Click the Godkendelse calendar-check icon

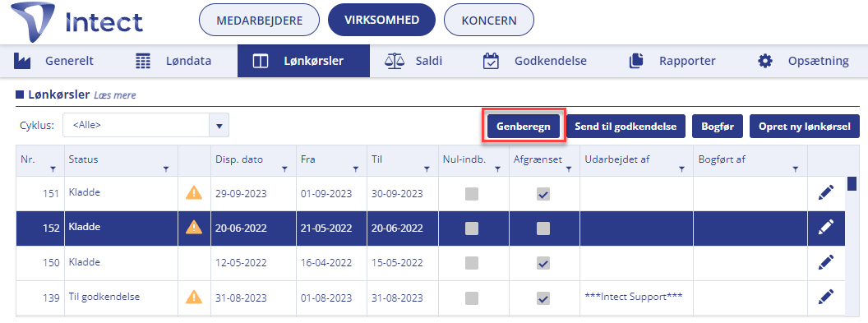pyautogui.click(x=491, y=61)
